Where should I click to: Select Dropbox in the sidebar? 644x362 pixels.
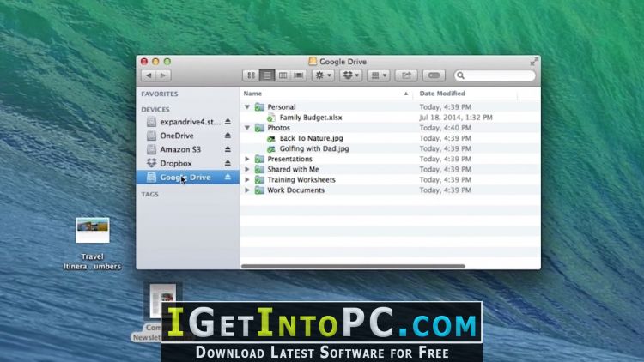click(188, 163)
